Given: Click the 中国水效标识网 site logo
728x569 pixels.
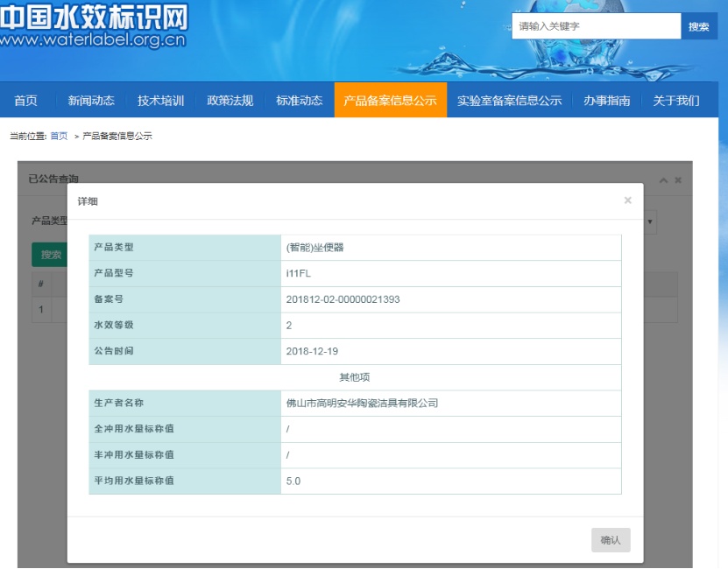Looking at the screenshot, I should point(93,26).
